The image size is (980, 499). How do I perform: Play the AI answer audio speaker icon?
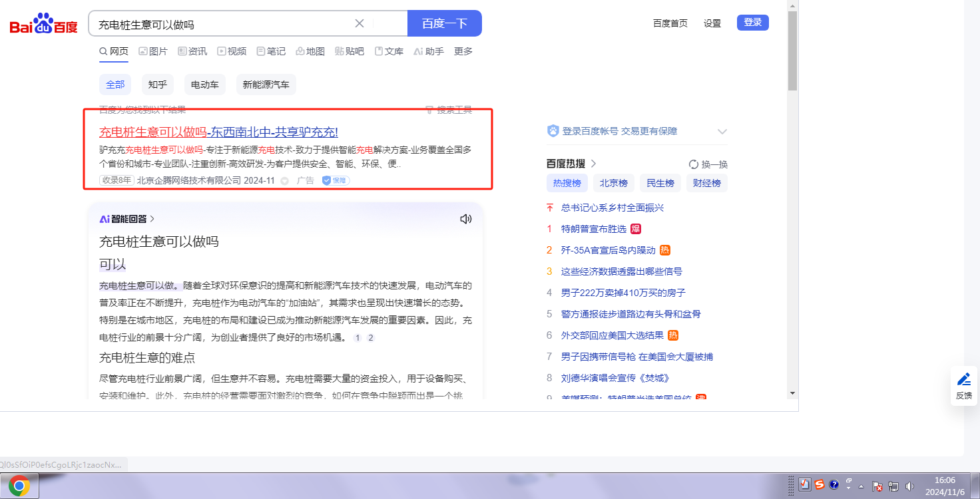click(x=466, y=219)
